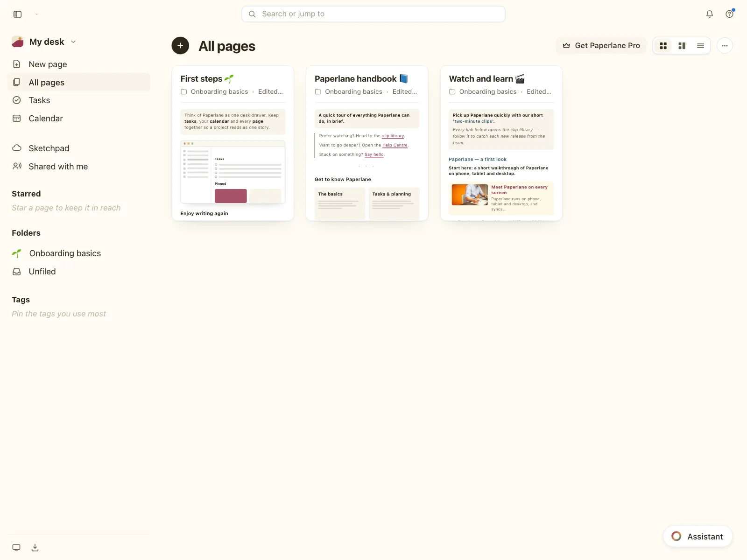Open the small chevron beside the sidebar toggle
This screenshot has height=560, width=747.
[36, 14]
